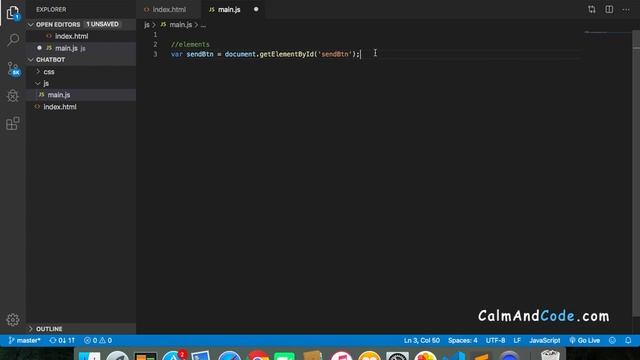This screenshot has width=640, height=360.
Task: Collapse the js folder
Action: click(46, 83)
